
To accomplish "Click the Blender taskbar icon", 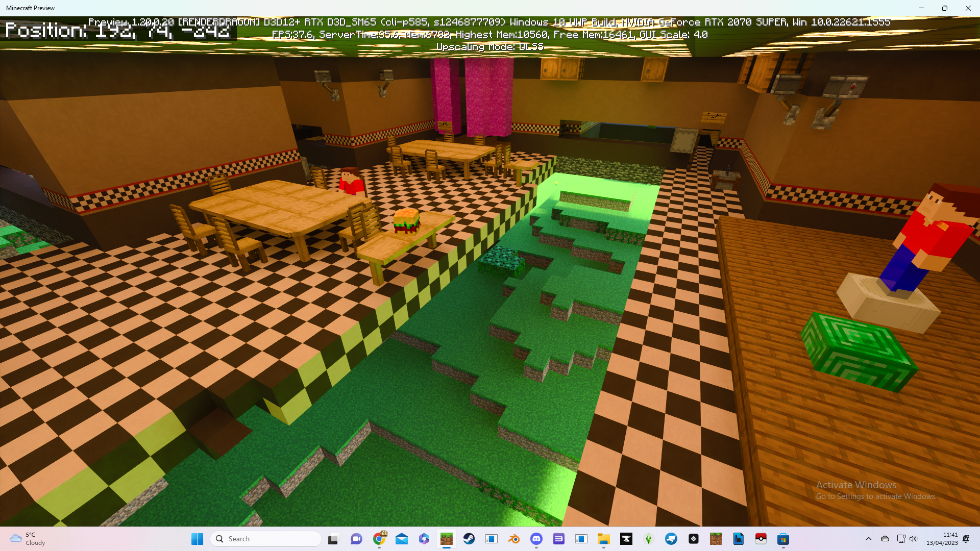I will (x=513, y=539).
